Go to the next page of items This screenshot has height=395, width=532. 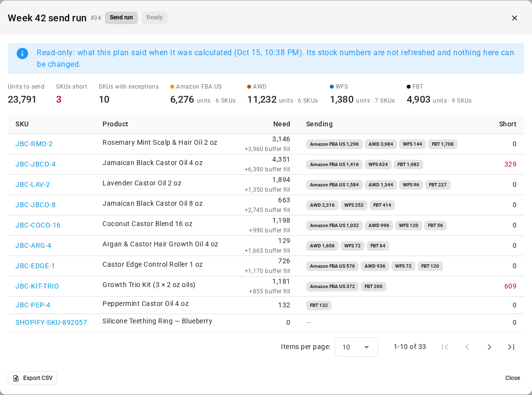pos(489,347)
